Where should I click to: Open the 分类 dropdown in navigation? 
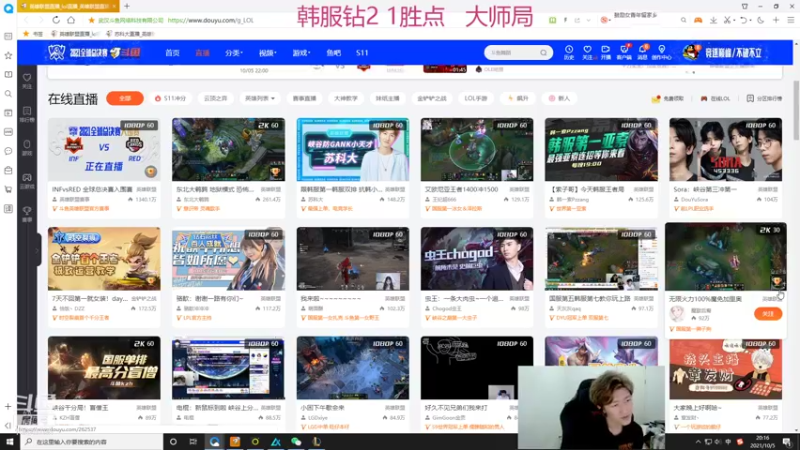(234, 53)
